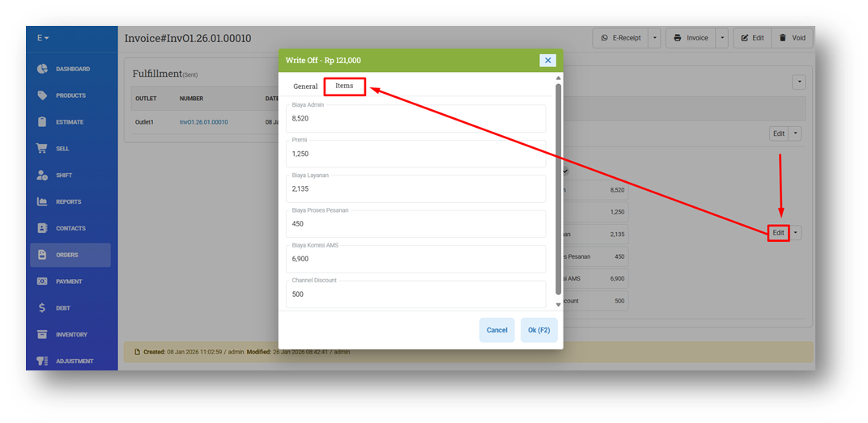Image resolution: width=868 pixels, height=423 pixels.
Task: Click the E-Receipt button
Action: tap(620, 38)
